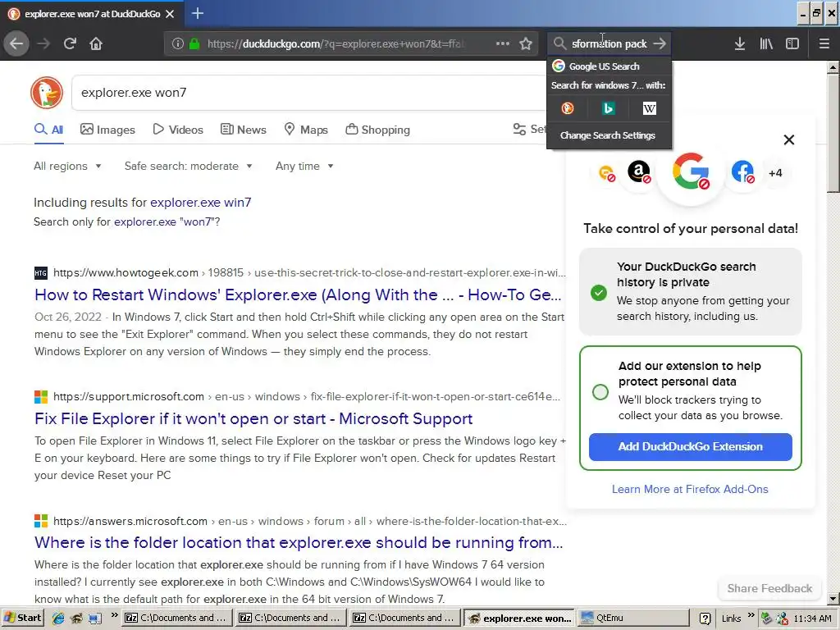This screenshot has width=840, height=630.
Task: Bookmark this page with the star
Action: coord(526,43)
